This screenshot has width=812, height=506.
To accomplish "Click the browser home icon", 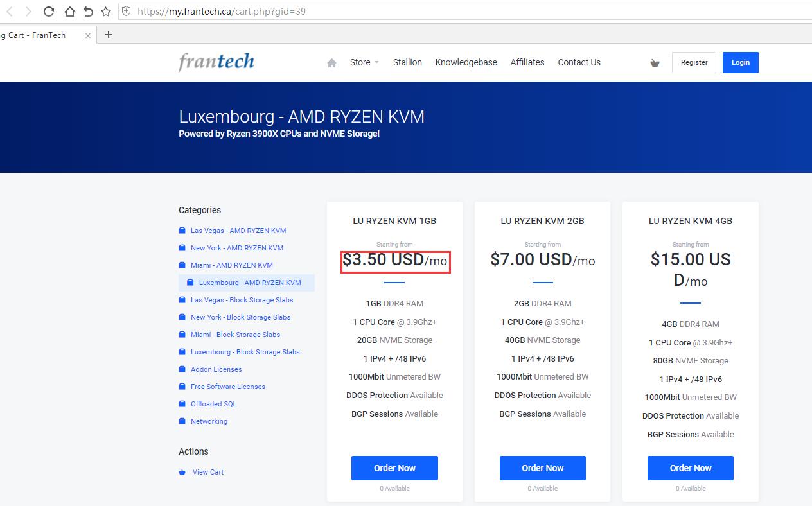I will [x=69, y=11].
